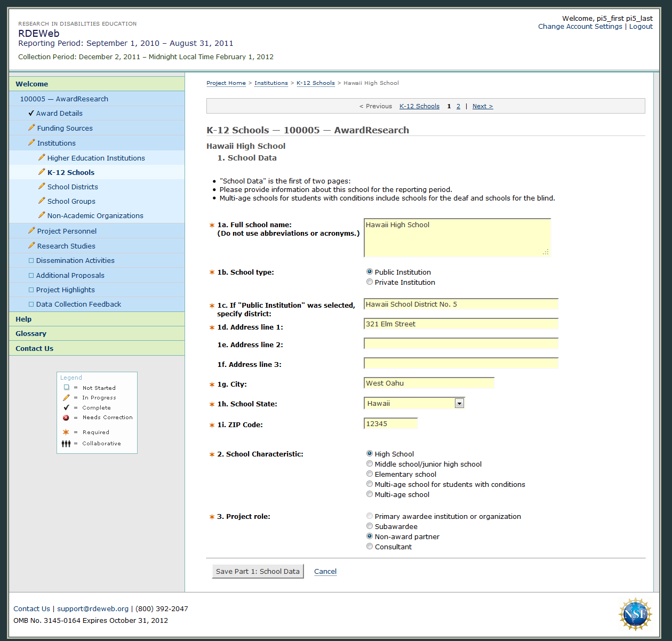Image resolution: width=672 pixels, height=641 pixels.
Task: Click the square icon beside Project Highlights
Action: [31, 290]
